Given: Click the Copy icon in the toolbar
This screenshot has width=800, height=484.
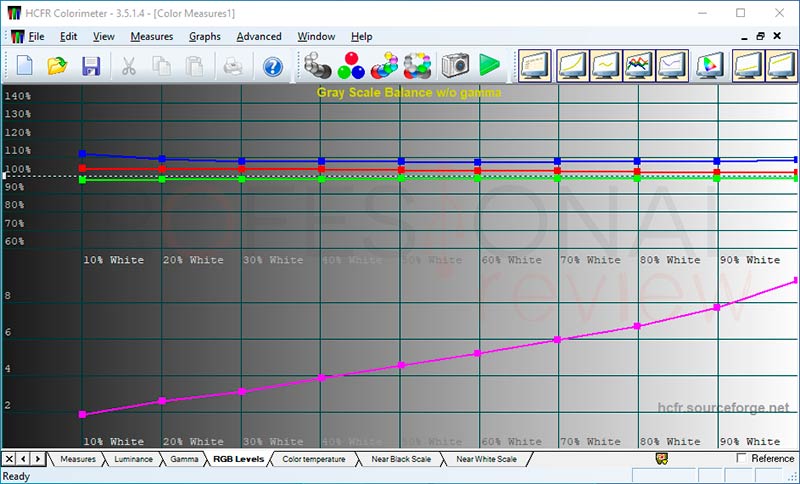Looking at the screenshot, I should (162, 66).
